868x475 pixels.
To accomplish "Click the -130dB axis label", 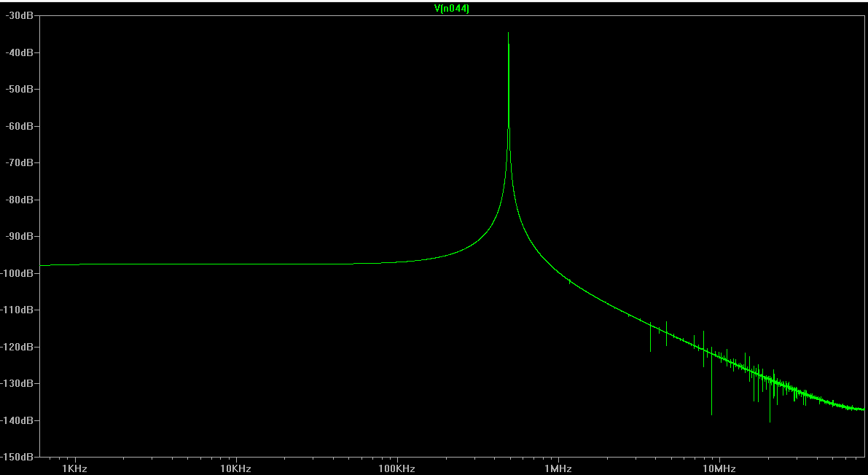I will [17, 383].
